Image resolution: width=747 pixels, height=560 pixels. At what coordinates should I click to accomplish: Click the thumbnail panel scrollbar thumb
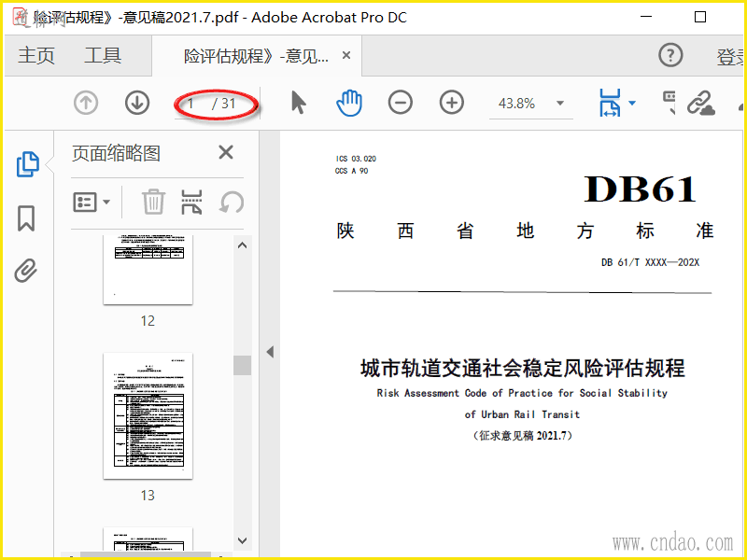(x=243, y=365)
